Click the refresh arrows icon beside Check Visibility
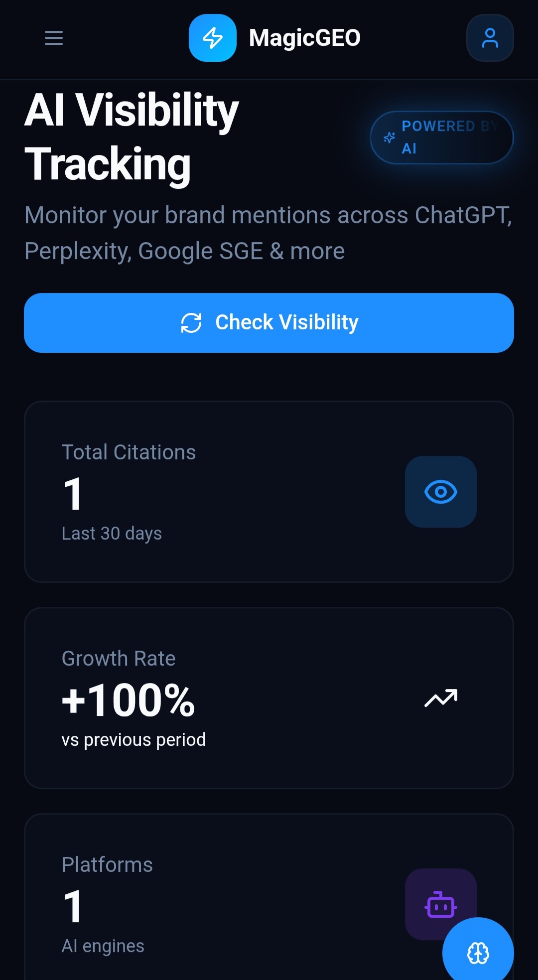Image resolution: width=538 pixels, height=980 pixels. tap(191, 323)
